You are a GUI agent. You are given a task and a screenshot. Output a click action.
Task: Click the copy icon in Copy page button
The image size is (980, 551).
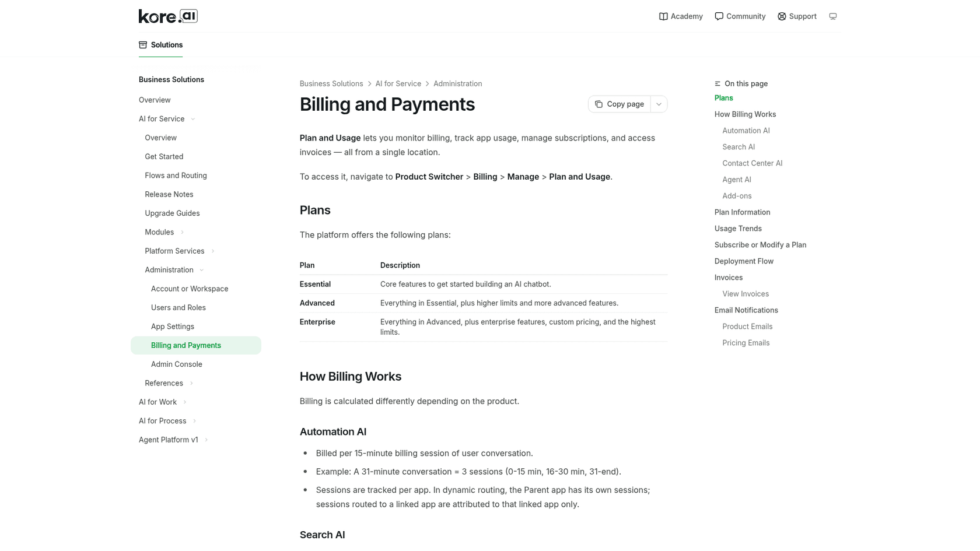[x=598, y=104]
